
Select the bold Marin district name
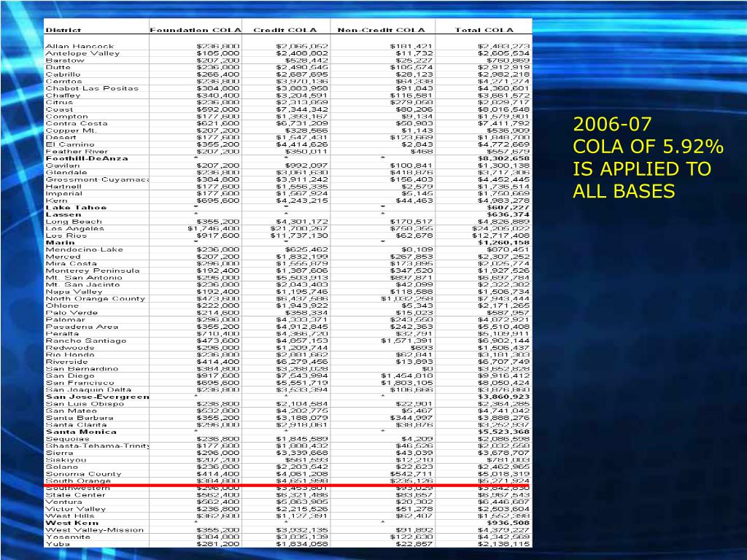pyautogui.click(x=59, y=242)
